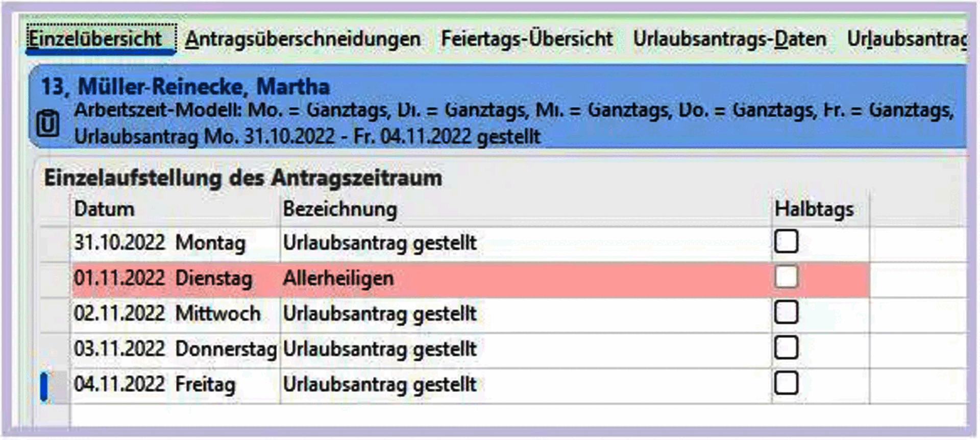Screen dimensions: 980x440
Task: Toggle Halbtags checkbox on the Allerheiligen row
Action: tap(786, 277)
